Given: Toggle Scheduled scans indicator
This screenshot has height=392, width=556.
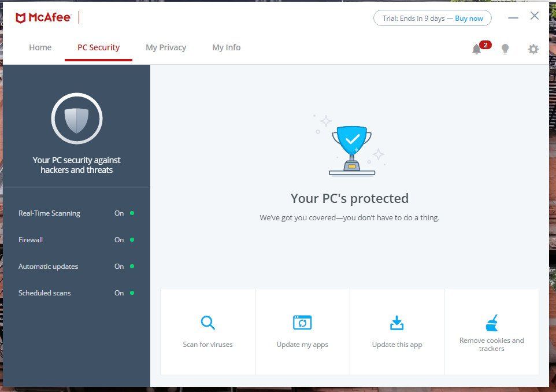Looking at the screenshot, I should pos(132,293).
